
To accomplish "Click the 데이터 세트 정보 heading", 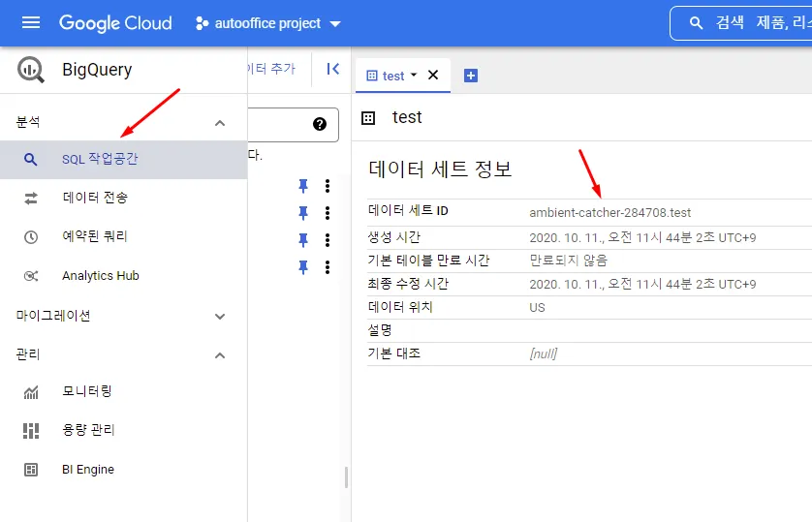I will [440, 169].
